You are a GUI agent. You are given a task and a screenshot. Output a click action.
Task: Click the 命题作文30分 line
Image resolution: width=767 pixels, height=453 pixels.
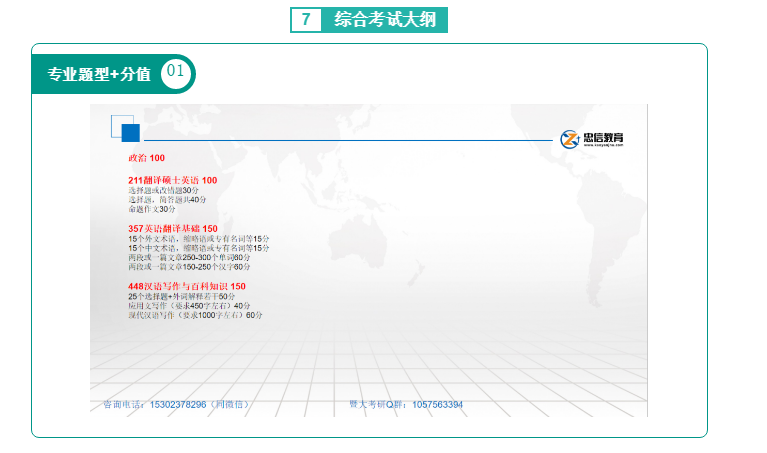(x=151, y=209)
